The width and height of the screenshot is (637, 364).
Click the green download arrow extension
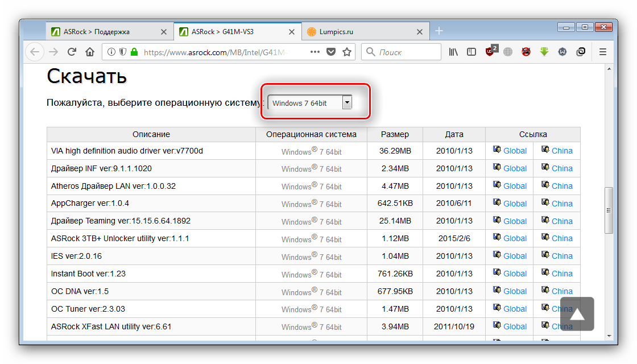pos(544,52)
